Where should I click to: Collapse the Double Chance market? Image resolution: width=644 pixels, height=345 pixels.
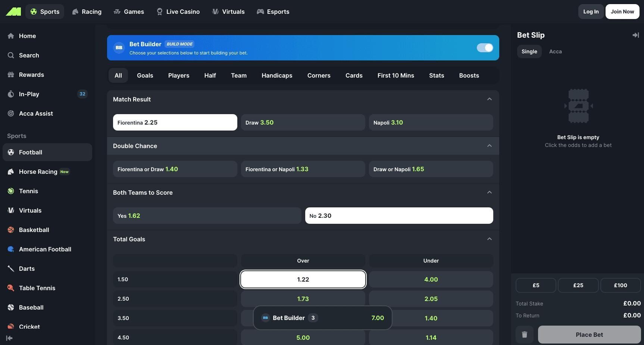tap(489, 146)
